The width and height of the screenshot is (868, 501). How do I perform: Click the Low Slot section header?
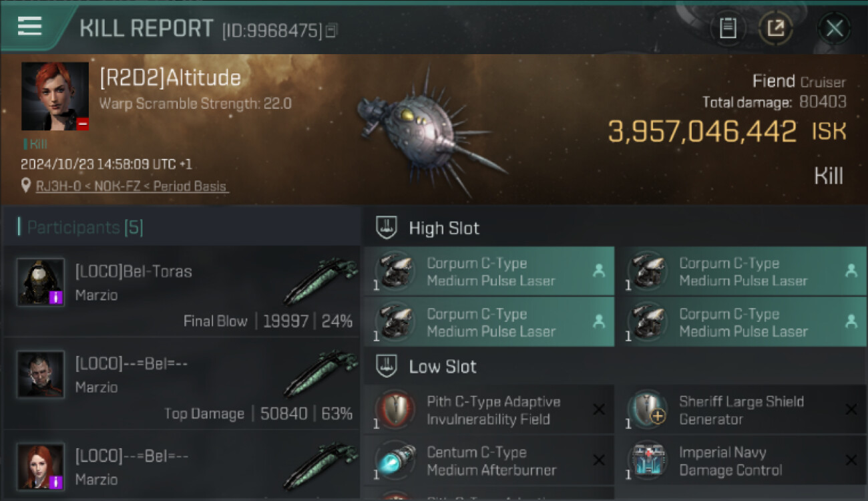pyautogui.click(x=443, y=367)
